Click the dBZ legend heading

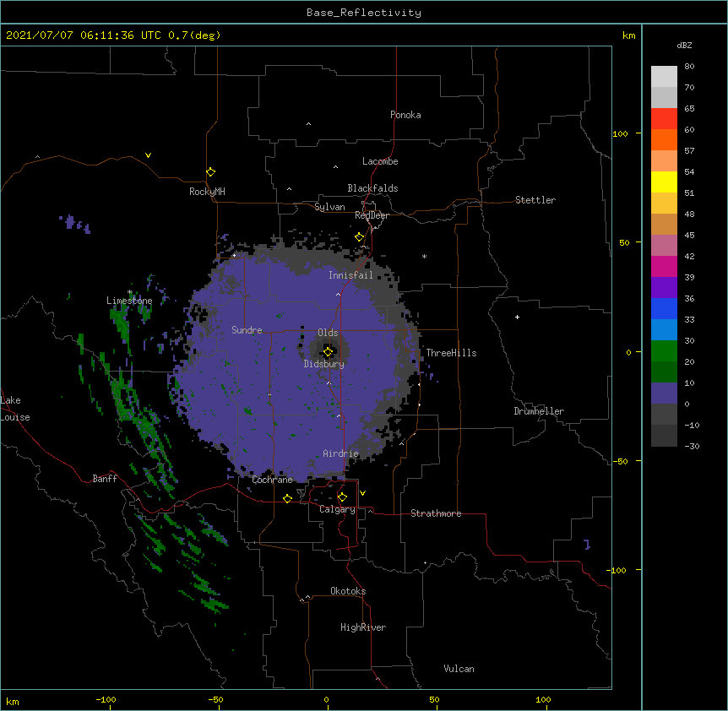coord(684,45)
